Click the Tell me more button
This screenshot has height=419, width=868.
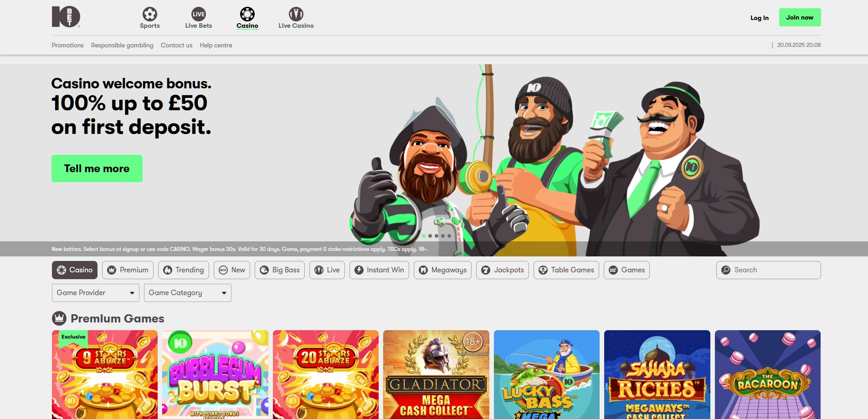click(x=97, y=168)
